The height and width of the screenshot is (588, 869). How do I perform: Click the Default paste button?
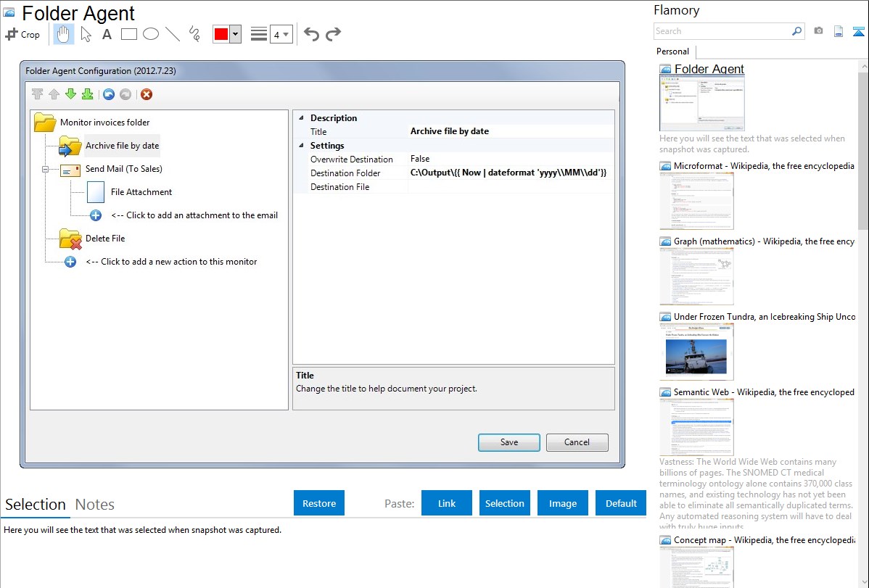(x=621, y=503)
